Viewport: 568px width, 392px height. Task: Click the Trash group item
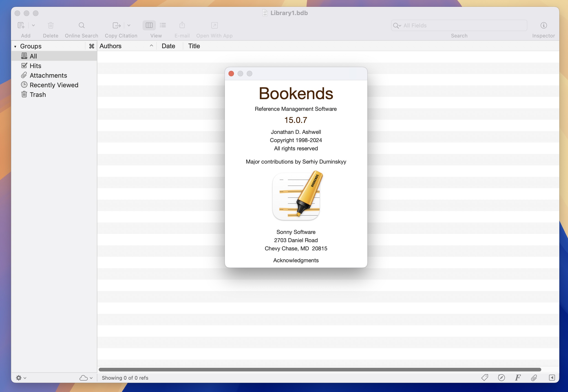pyautogui.click(x=37, y=94)
